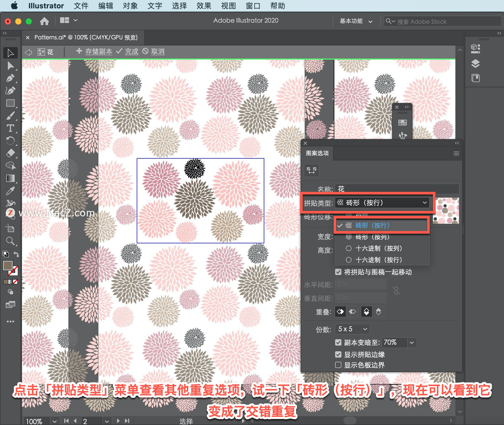Image resolution: width=504 pixels, height=425 pixels.
Task: Set overlap to right in front
Action: click(x=352, y=312)
